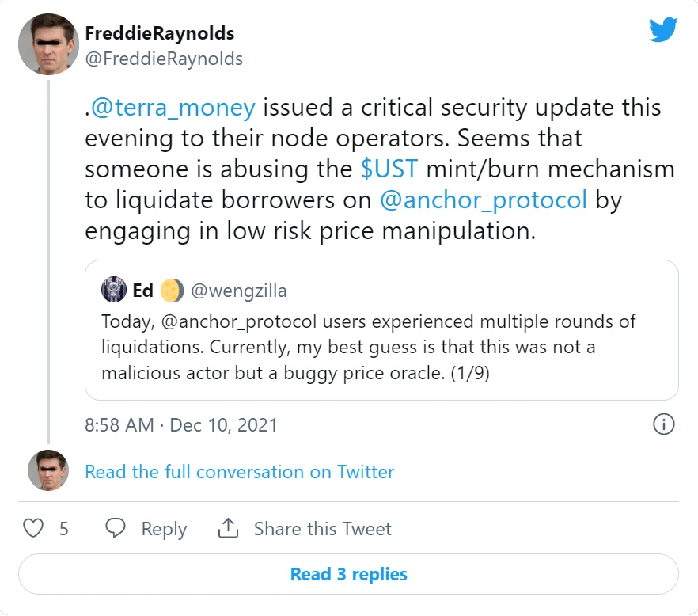This screenshot has height=616, width=698.
Task: Open the @terra_money mention link
Action: [173, 107]
